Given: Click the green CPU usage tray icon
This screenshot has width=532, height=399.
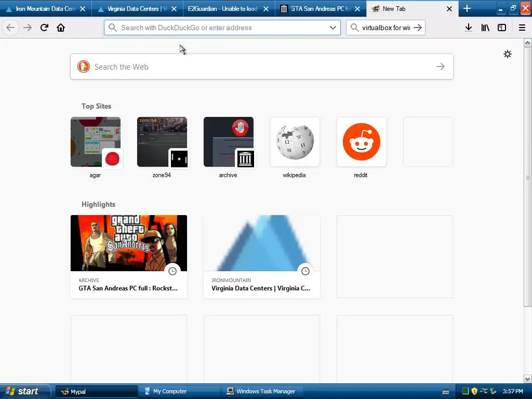Looking at the screenshot, I should [465, 391].
